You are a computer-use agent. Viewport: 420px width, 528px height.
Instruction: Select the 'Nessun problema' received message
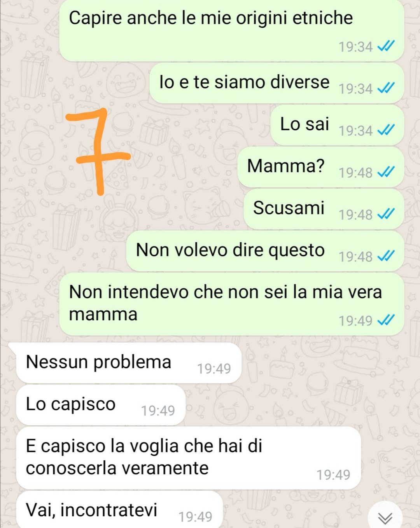coord(129,363)
